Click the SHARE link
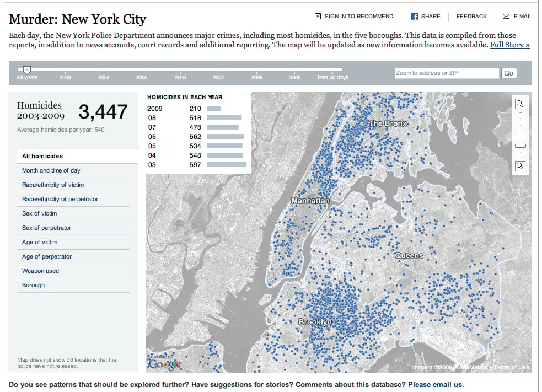542x392 pixels. point(431,16)
